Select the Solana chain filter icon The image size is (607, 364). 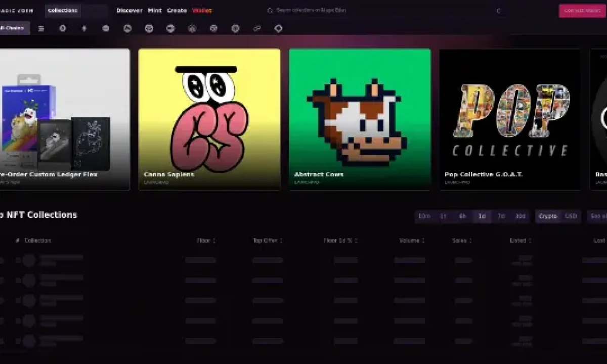click(x=41, y=29)
